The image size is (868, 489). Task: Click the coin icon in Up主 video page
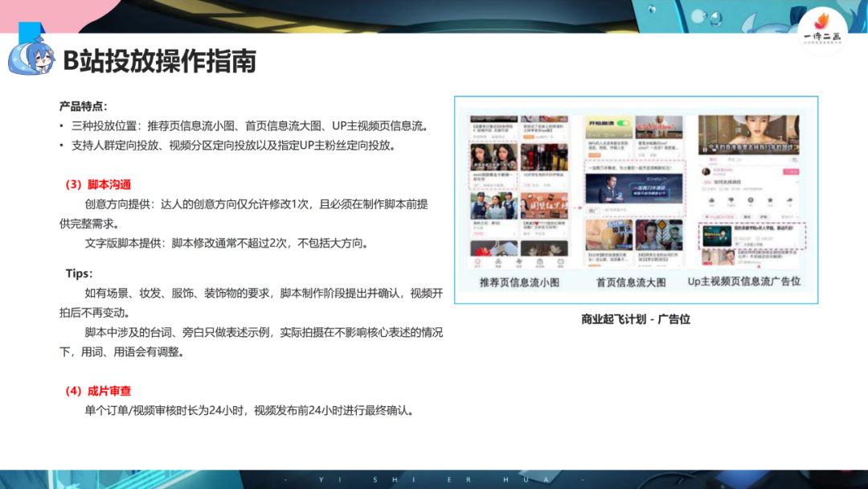coord(750,201)
